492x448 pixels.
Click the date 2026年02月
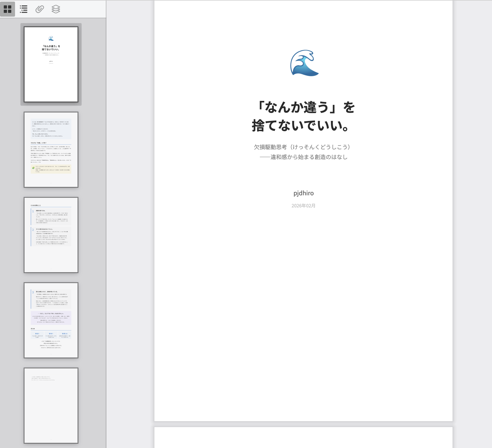(x=303, y=206)
